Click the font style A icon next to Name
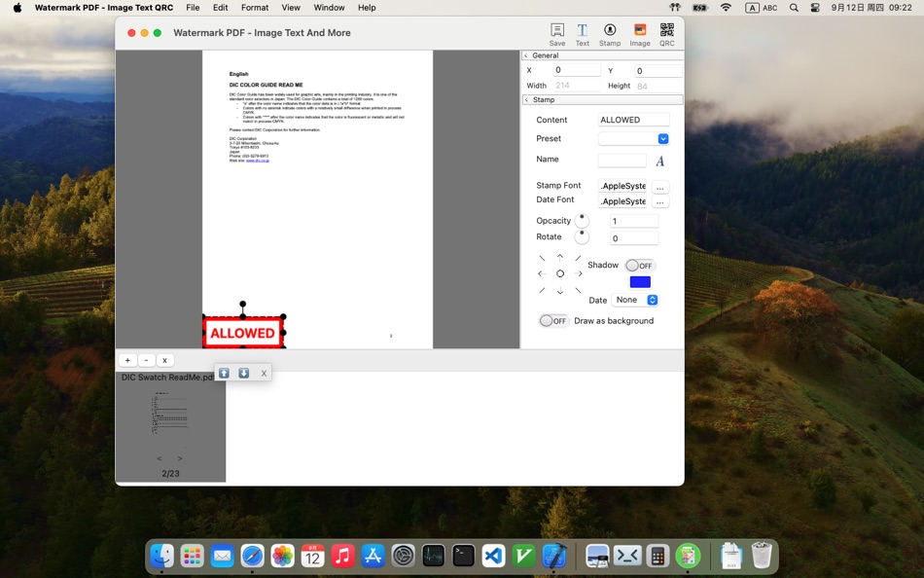This screenshot has height=578, width=924. 659,159
